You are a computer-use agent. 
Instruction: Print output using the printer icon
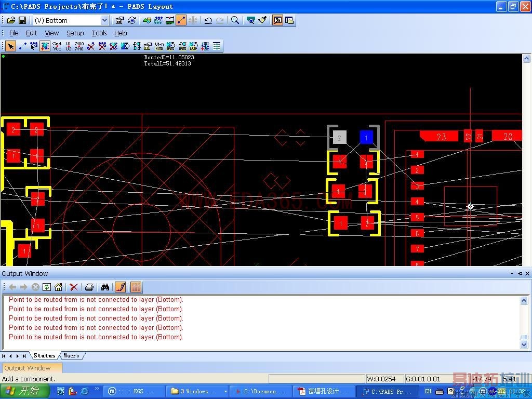(x=89, y=287)
